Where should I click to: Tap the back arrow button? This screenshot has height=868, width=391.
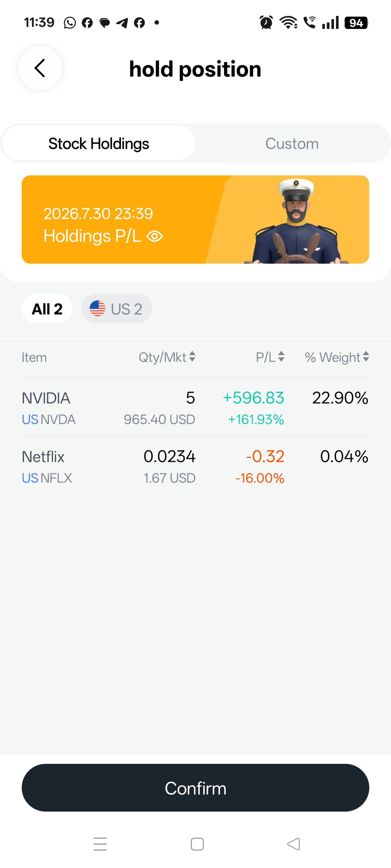[x=40, y=68]
